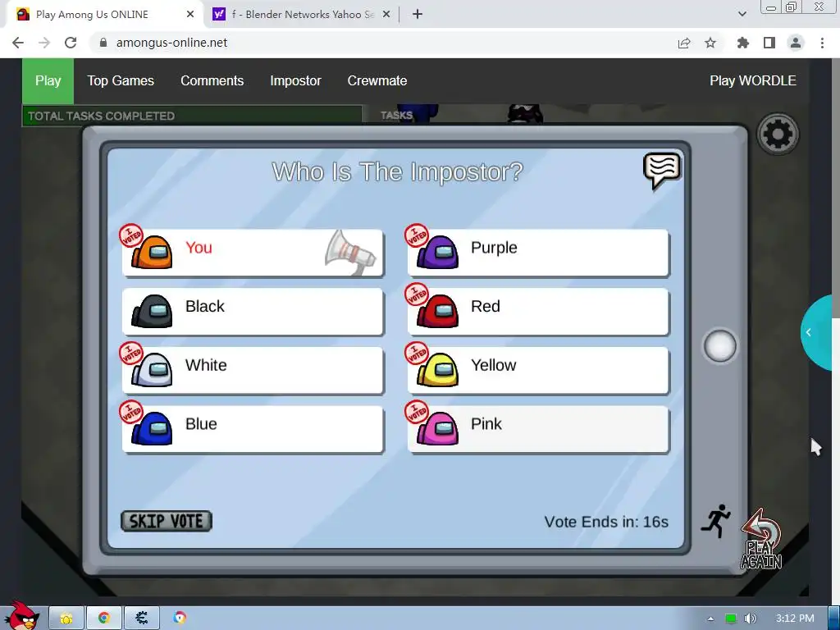
Task: Click the I Voted stamp on Blue
Action: (x=130, y=412)
